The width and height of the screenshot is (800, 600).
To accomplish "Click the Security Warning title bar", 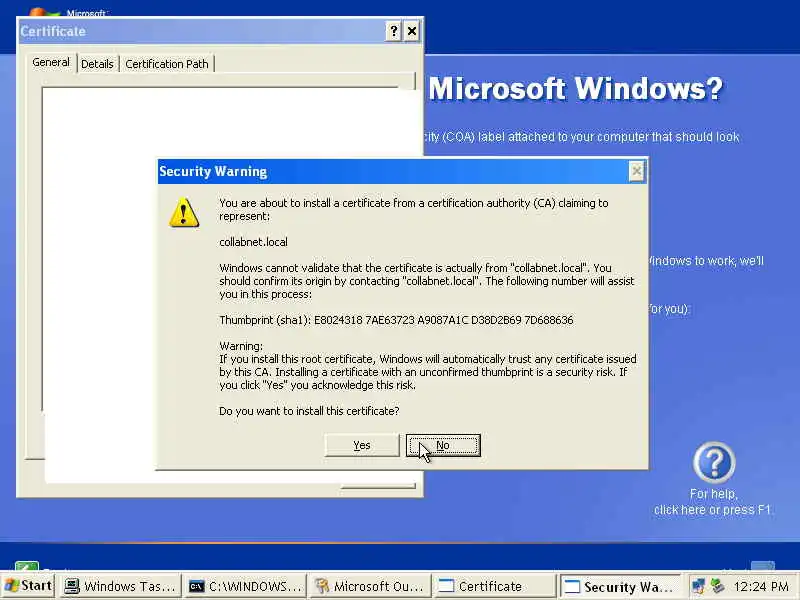I will coord(393,171).
